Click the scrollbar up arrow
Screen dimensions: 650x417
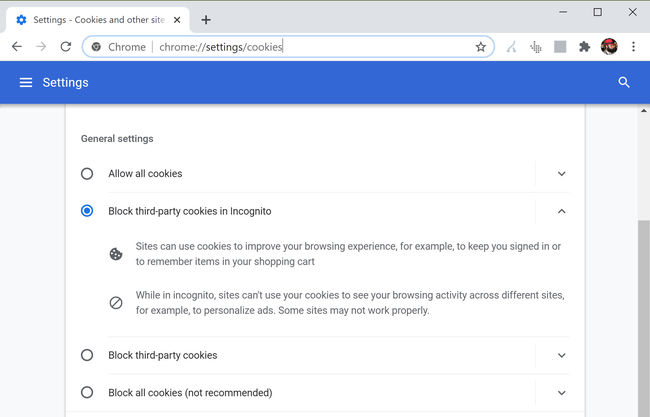(644, 111)
